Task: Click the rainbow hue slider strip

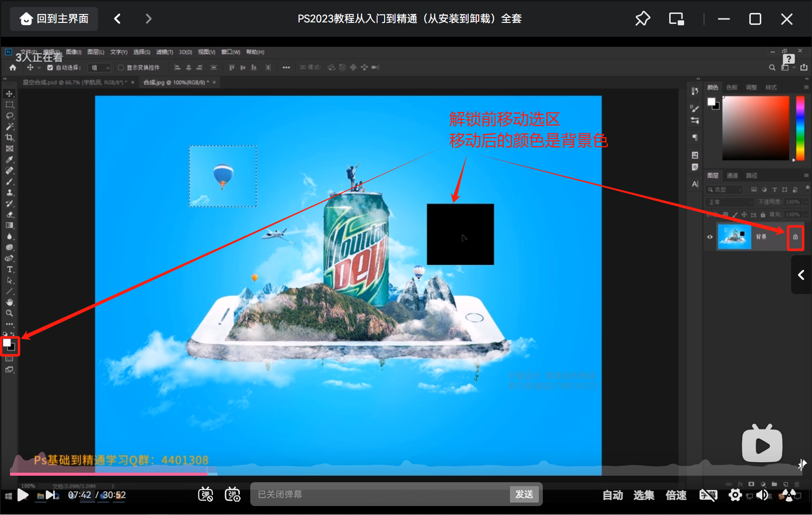Action: [800, 128]
